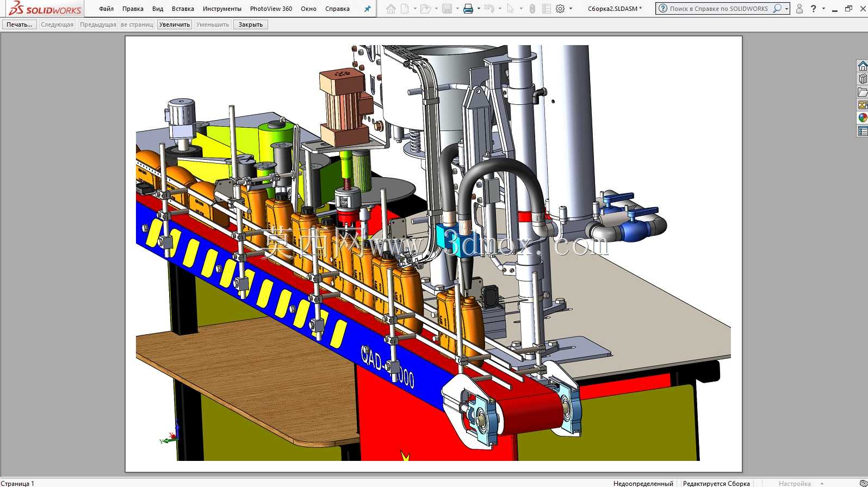Expand the help search type dropdown

tap(786, 9)
